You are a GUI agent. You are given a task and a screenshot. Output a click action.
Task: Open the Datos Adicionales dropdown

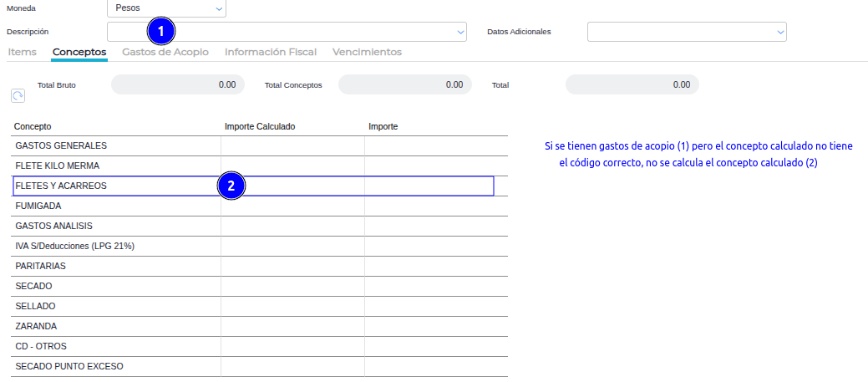(x=687, y=32)
